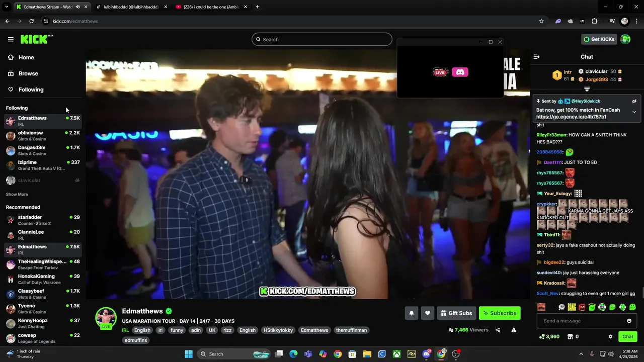Click the green Chat send button
644x362 pixels.
(627, 337)
